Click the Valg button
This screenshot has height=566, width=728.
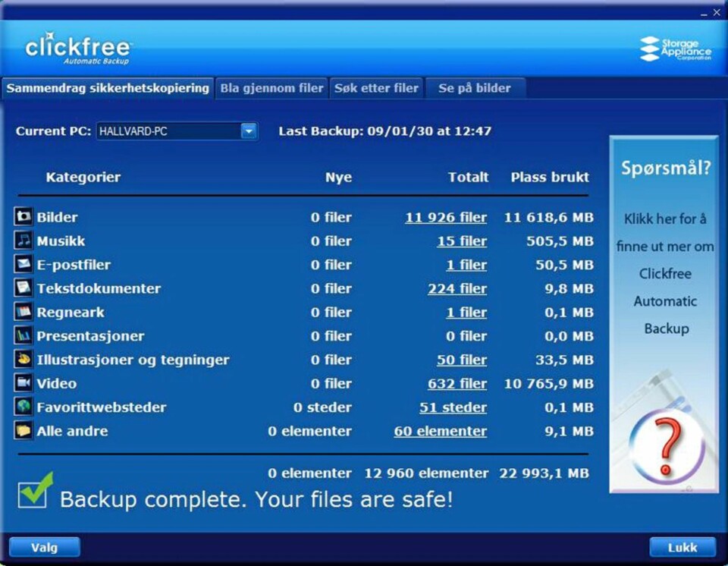tap(45, 548)
